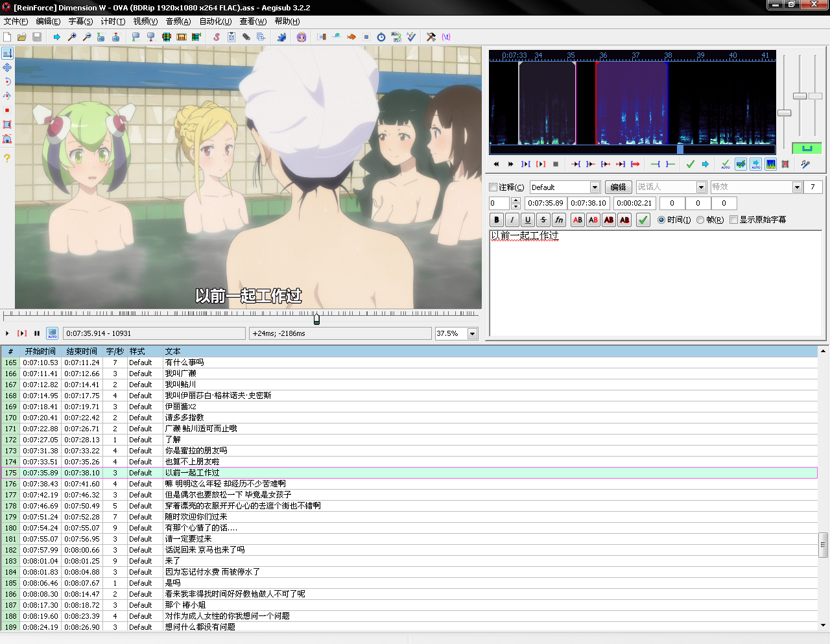Screen dimensions: 830x644
Task: Decrease the layer number with spinner down
Action: 516,206
